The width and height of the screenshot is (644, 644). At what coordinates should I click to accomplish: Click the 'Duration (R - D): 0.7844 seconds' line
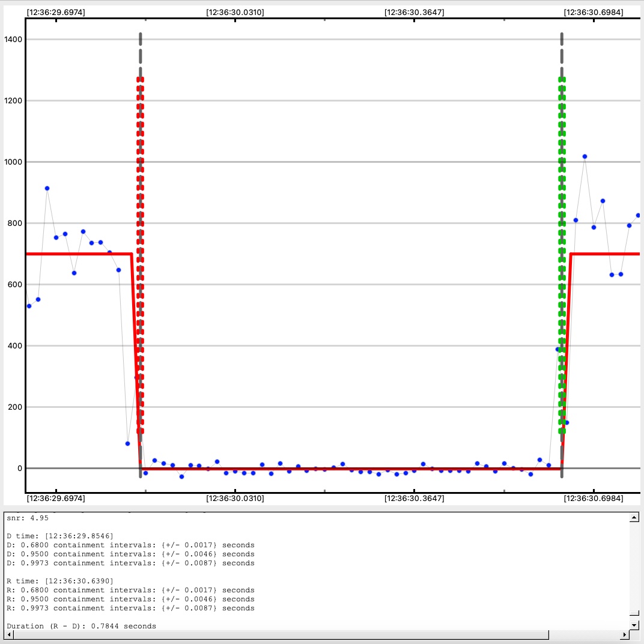click(81, 626)
